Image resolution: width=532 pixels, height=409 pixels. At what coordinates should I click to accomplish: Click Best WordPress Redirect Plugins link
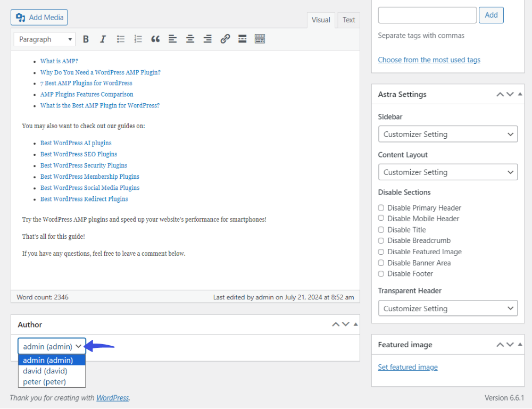point(84,199)
